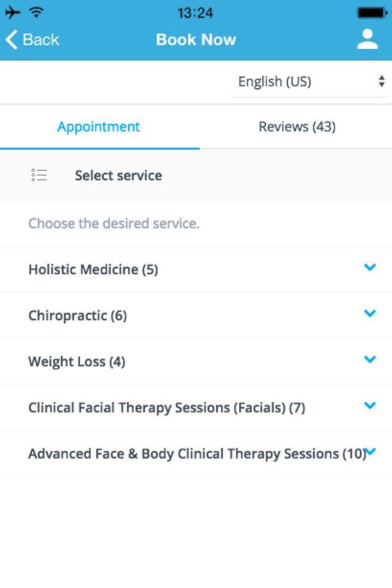
Task: Tap the battery indicator icon
Action: 372,12
